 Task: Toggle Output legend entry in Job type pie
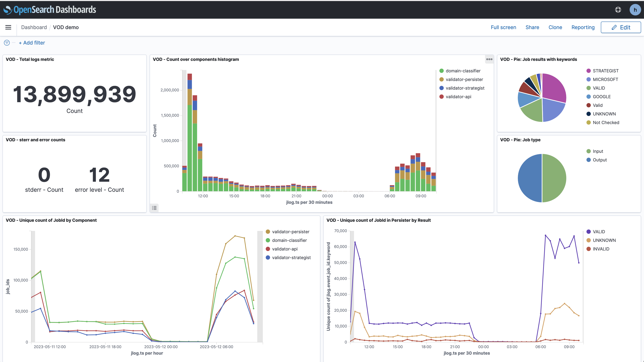coord(597,160)
